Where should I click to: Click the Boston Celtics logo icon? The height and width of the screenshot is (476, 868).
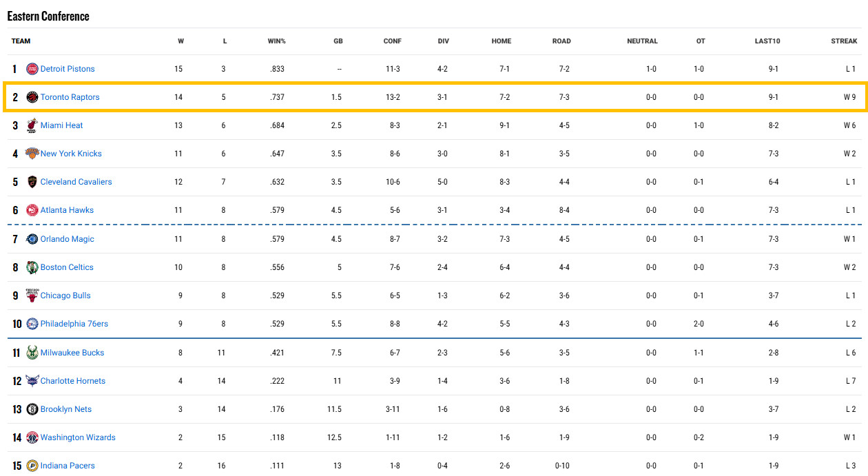[x=32, y=267]
